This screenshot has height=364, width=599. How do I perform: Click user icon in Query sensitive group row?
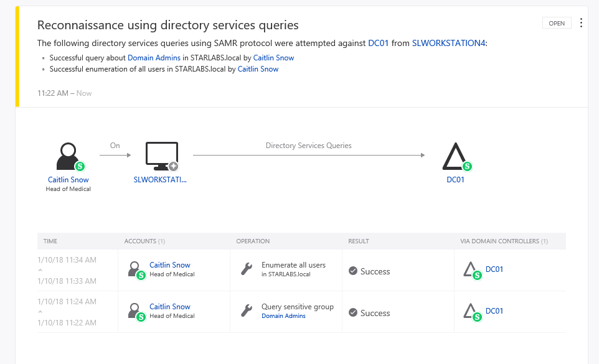135,310
